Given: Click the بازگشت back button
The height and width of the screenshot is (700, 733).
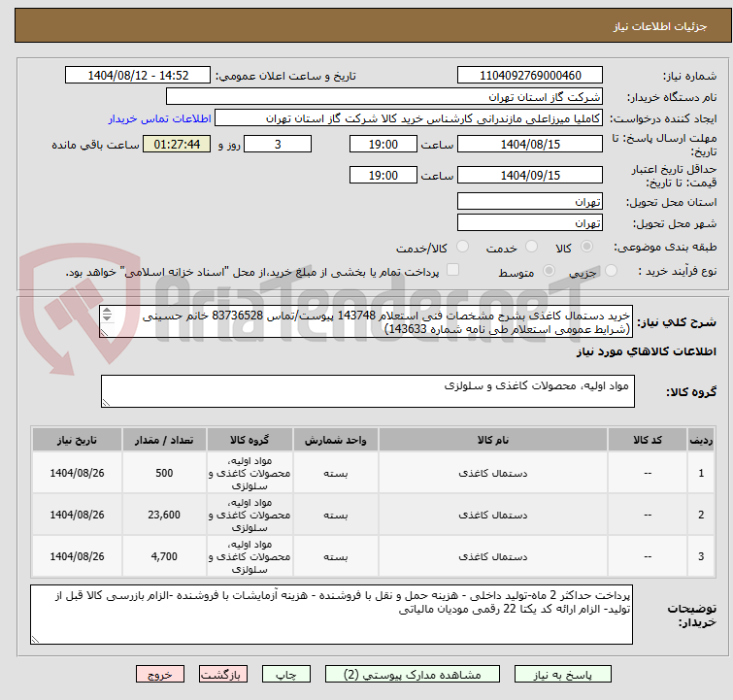Looking at the screenshot, I should 223,675.
